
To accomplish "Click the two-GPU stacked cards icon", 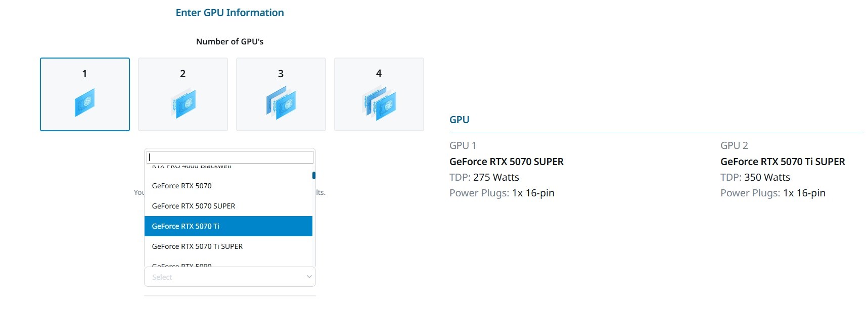I will (x=183, y=103).
